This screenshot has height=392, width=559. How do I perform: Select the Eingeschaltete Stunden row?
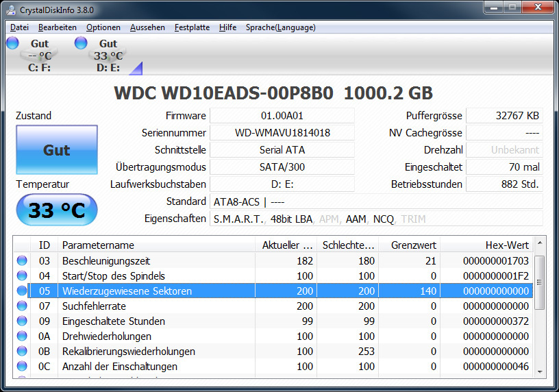[x=273, y=321]
